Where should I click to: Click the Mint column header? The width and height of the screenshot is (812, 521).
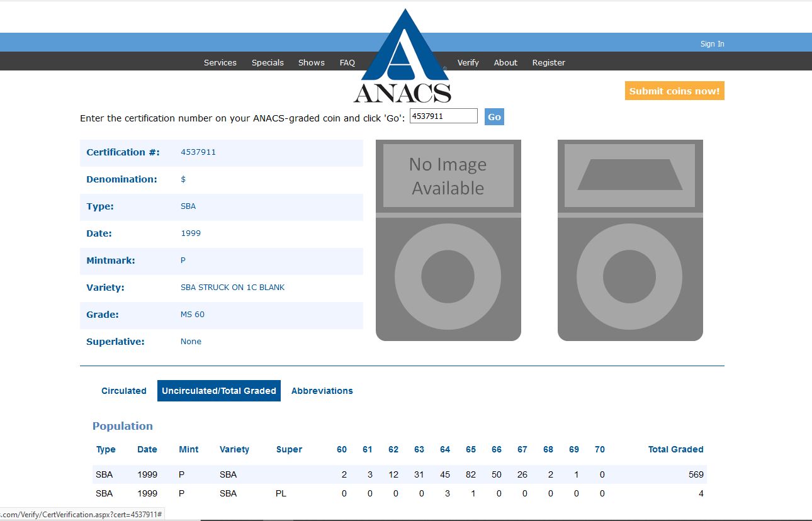point(189,449)
